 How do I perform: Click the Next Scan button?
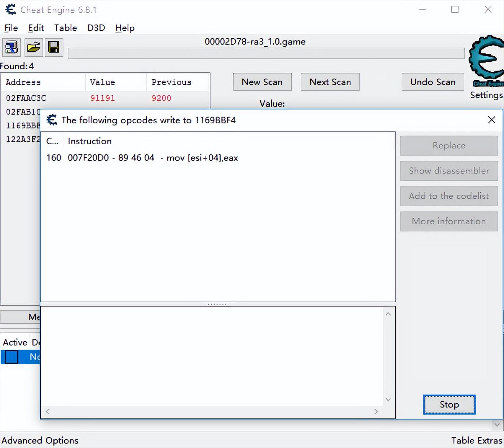point(330,82)
